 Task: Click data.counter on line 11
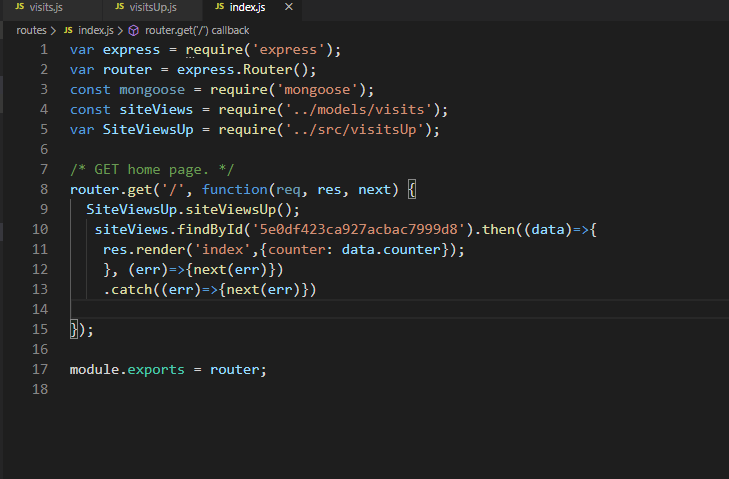click(391, 250)
